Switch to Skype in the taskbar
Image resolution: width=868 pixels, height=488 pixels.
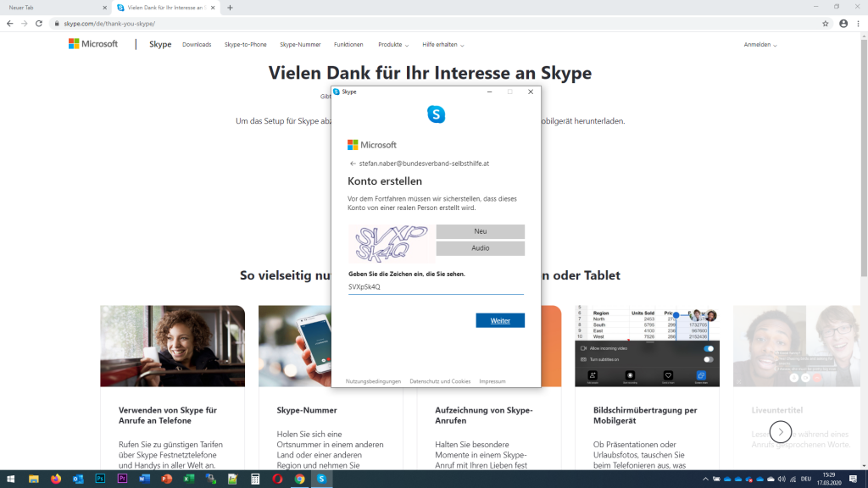pyautogui.click(x=321, y=480)
